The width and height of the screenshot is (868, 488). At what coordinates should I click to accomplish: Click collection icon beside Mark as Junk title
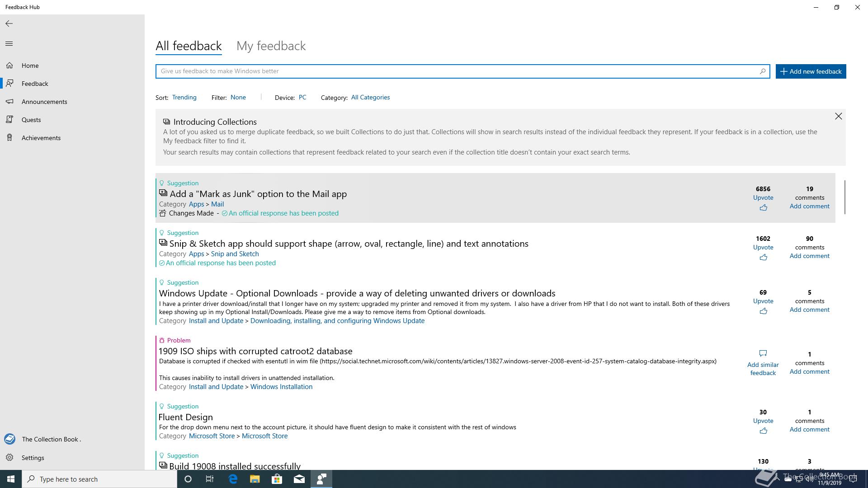click(x=163, y=193)
